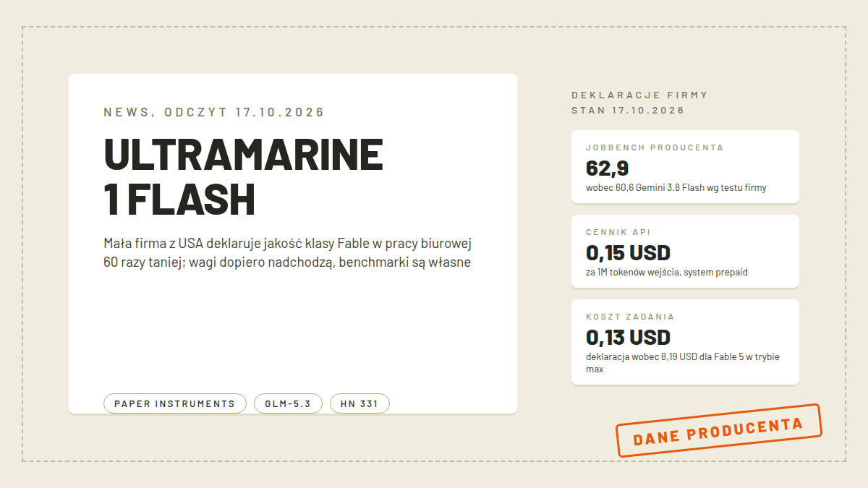This screenshot has width=868, height=488.
Task: Click the CENNIK API label text
Action: [618, 232]
